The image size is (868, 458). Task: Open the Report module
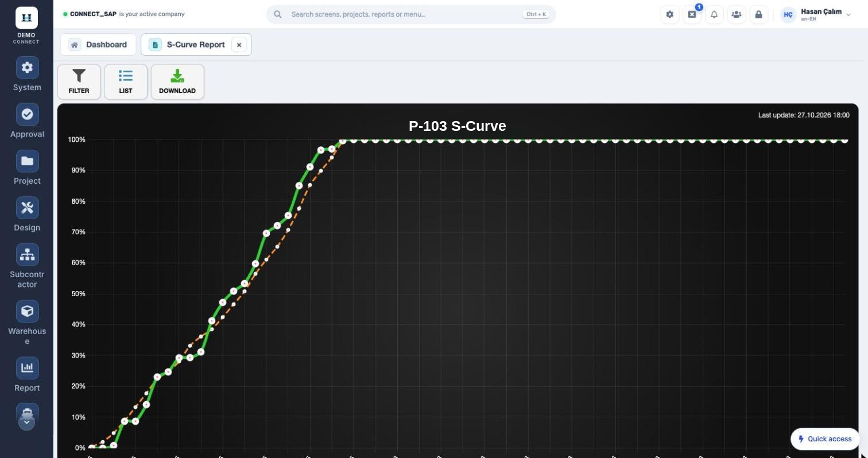[x=27, y=375]
